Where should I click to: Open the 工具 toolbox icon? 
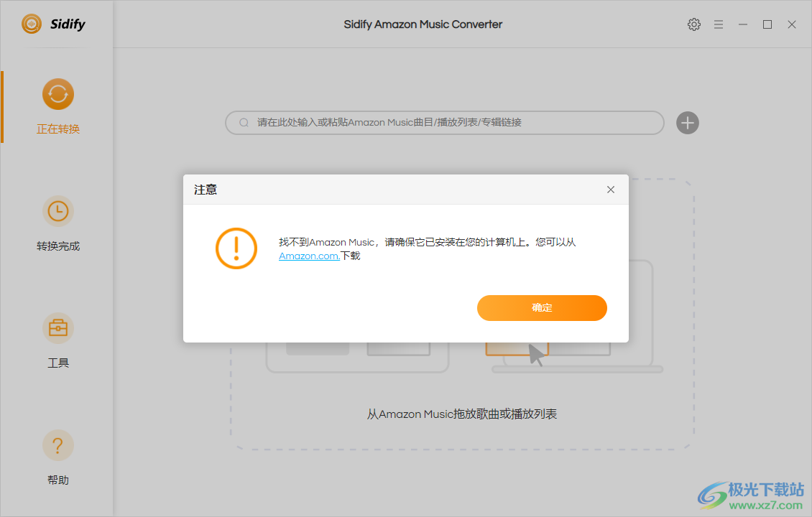pyautogui.click(x=58, y=328)
